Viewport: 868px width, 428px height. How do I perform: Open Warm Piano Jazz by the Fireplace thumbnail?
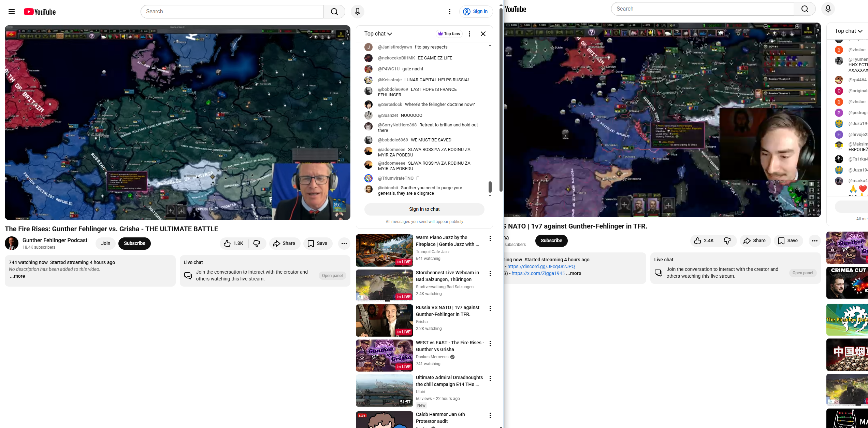[x=384, y=250]
